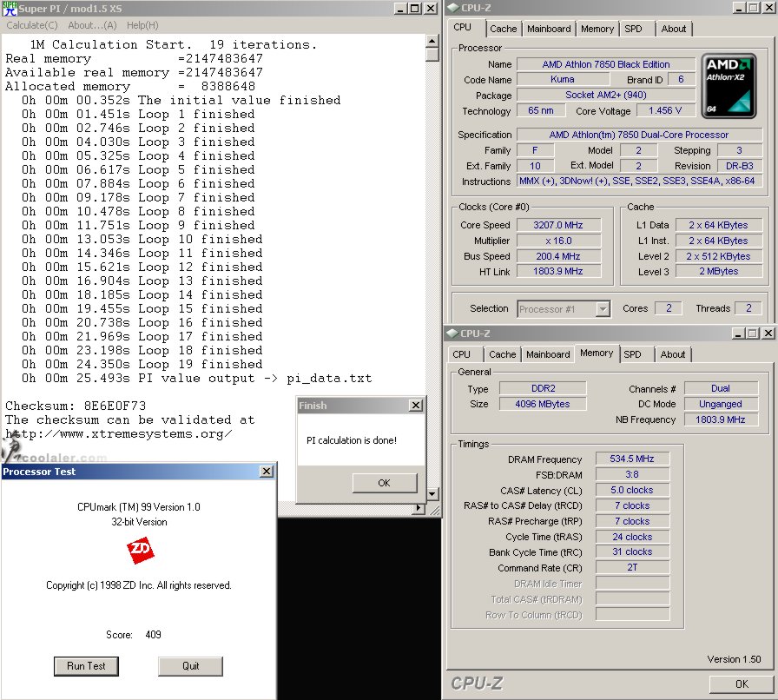Click the upper CPU-Z window's title bar icon

point(452,9)
